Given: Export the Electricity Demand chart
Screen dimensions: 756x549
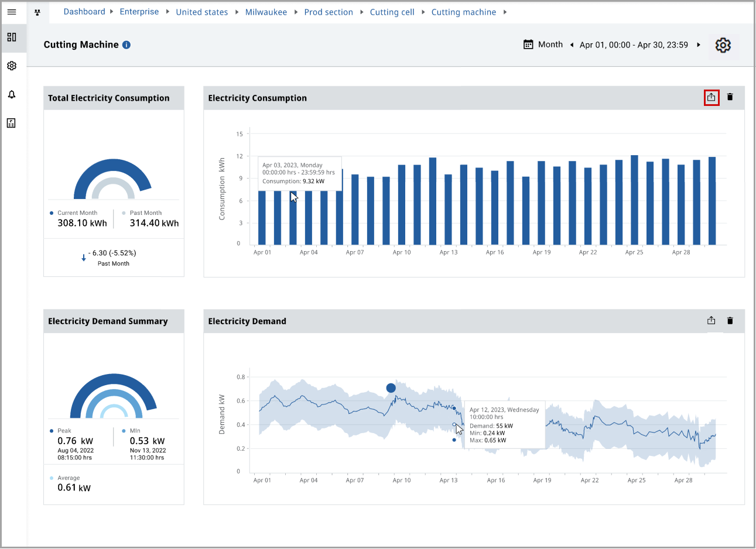Looking at the screenshot, I should [711, 320].
